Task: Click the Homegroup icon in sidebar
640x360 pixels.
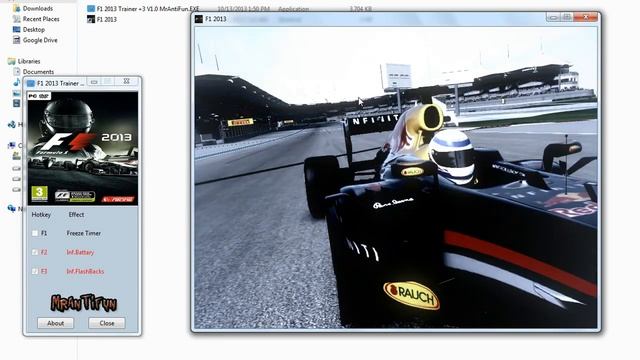Action: pyautogui.click(x=11, y=124)
